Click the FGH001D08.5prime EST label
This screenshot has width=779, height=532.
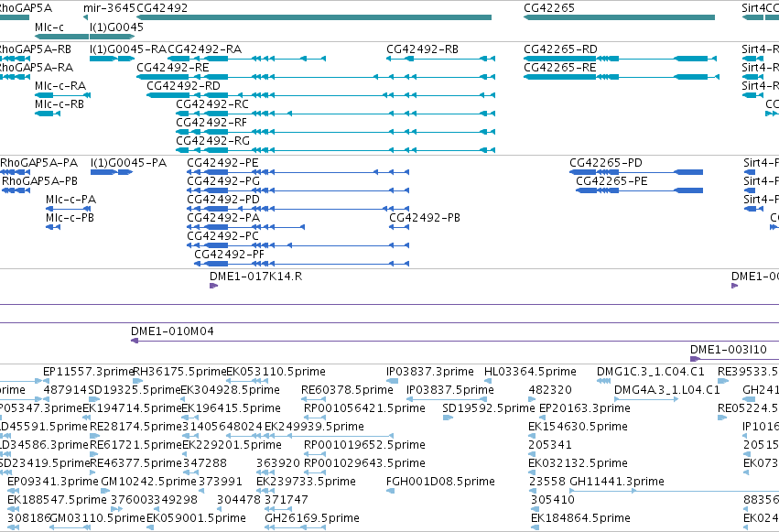coord(440,483)
